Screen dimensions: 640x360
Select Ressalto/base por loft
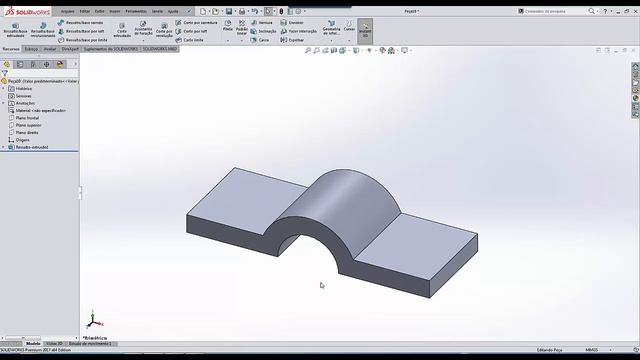coord(81,31)
